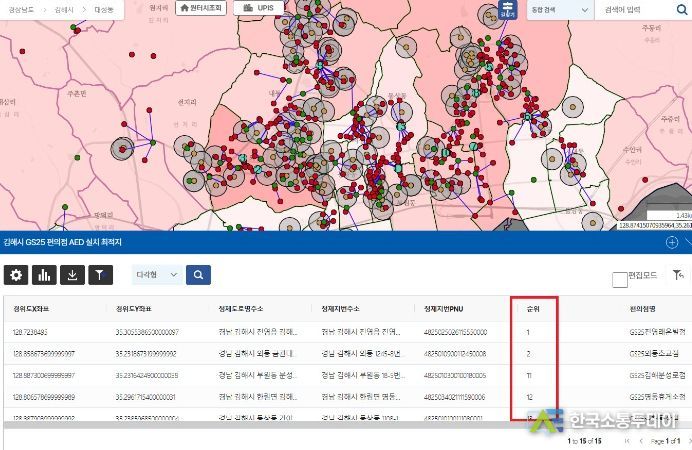Reset filter with the funnel-arrow icon at right
This screenshot has height=450, width=692.
(678, 275)
